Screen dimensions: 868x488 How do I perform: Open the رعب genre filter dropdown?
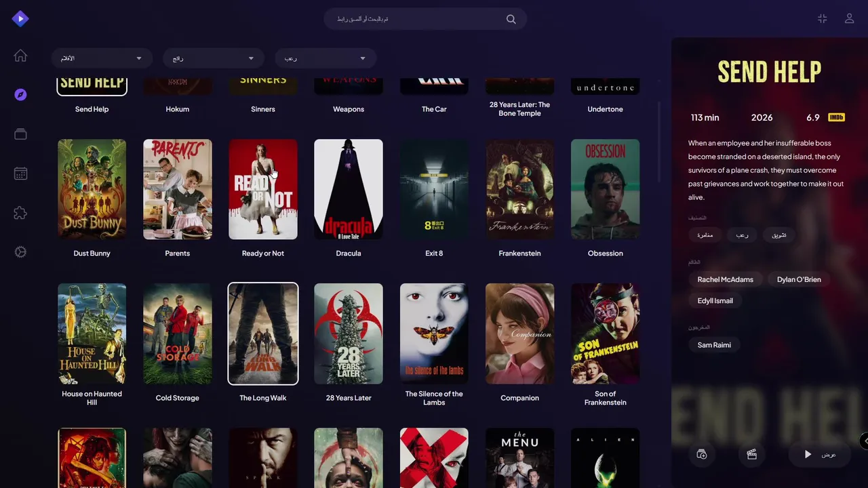[325, 58]
